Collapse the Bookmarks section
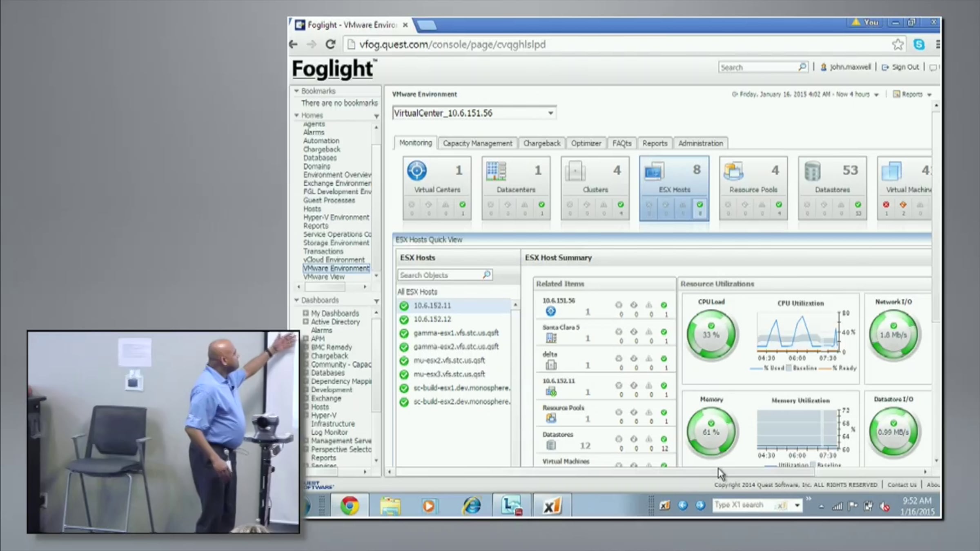The height and width of the screenshot is (551, 980). (296, 91)
